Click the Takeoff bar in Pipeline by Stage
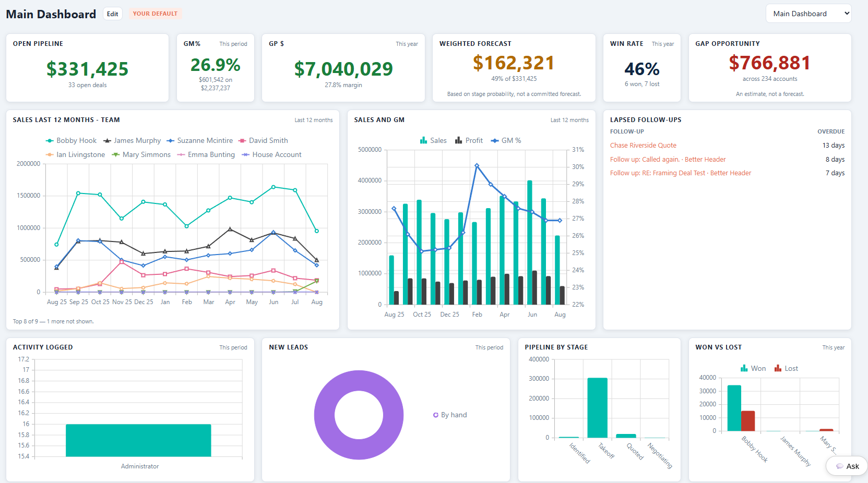Screen dimensions: 868x483 [x=597, y=408]
